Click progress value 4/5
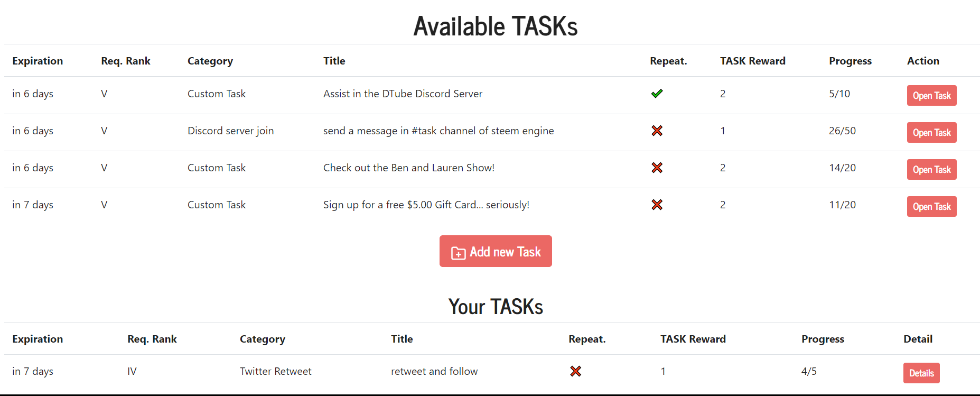980x396 pixels. tap(809, 371)
